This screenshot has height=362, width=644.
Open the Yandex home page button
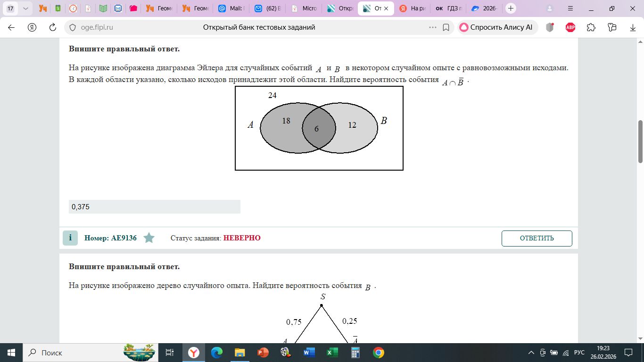(32, 27)
